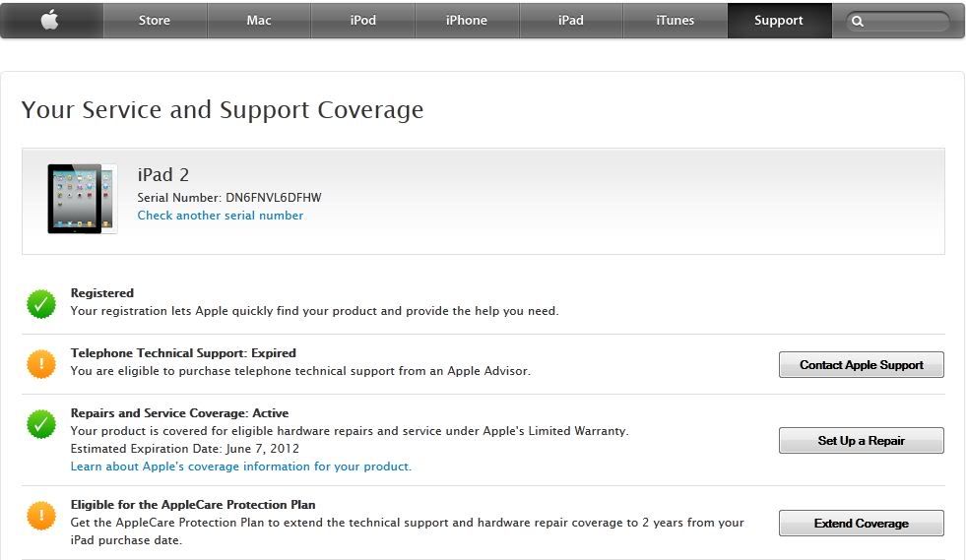Click the Contact Apple Support button

[x=862, y=365]
